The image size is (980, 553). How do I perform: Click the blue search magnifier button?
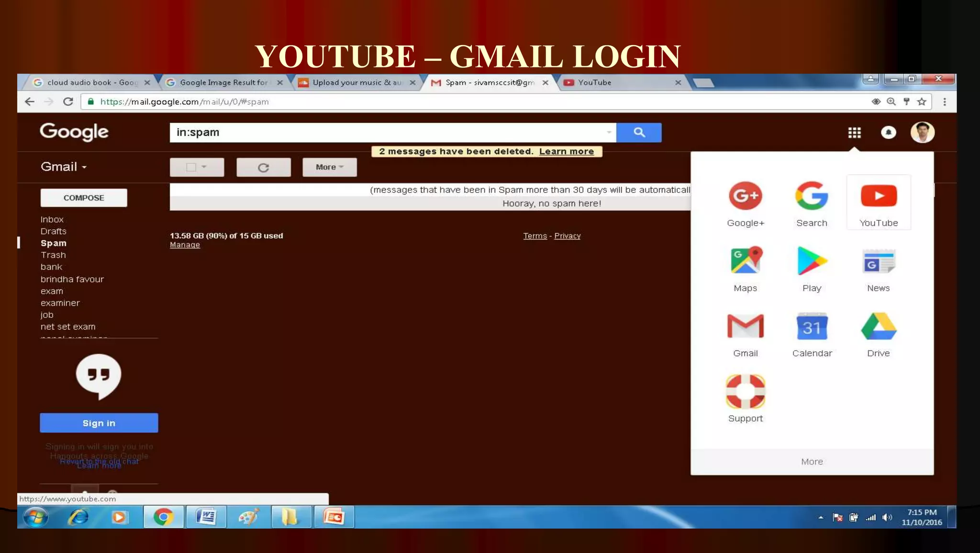click(639, 132)
